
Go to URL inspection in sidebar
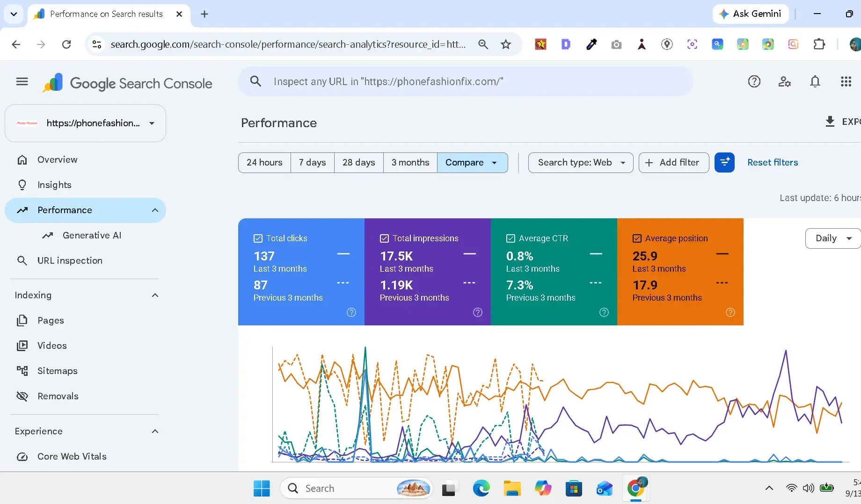[85, 261]
